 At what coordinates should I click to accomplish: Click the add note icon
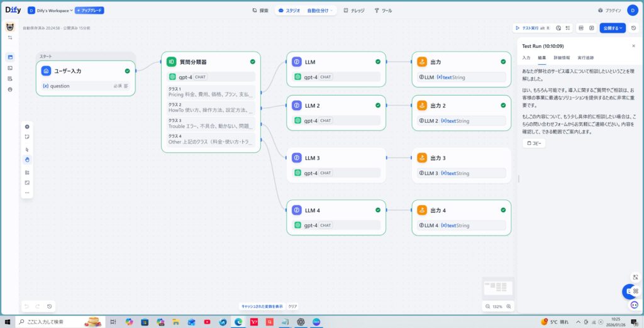(x=27, y=137)
